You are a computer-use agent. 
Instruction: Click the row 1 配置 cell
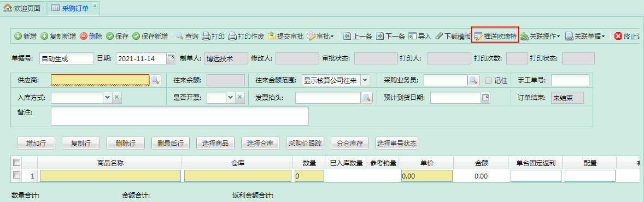pyautogui.click(x=590, y=176)
